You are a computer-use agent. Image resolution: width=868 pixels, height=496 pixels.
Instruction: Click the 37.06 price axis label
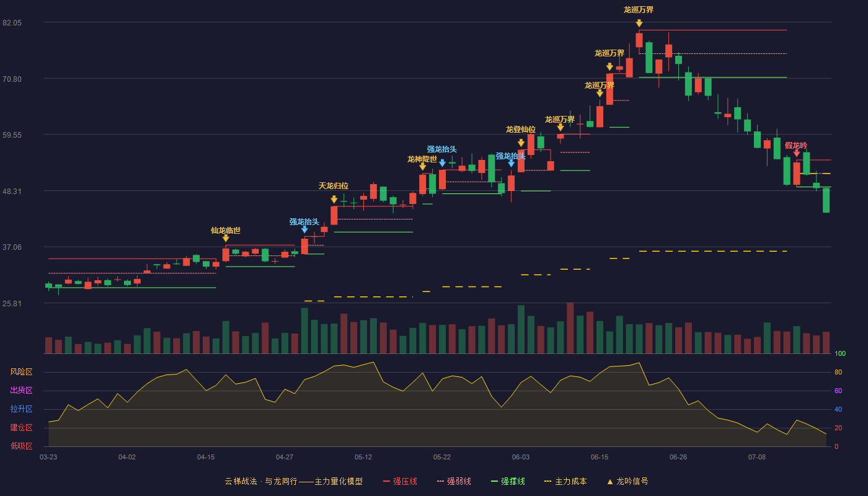pyautogui.click(x=12, y=247)
